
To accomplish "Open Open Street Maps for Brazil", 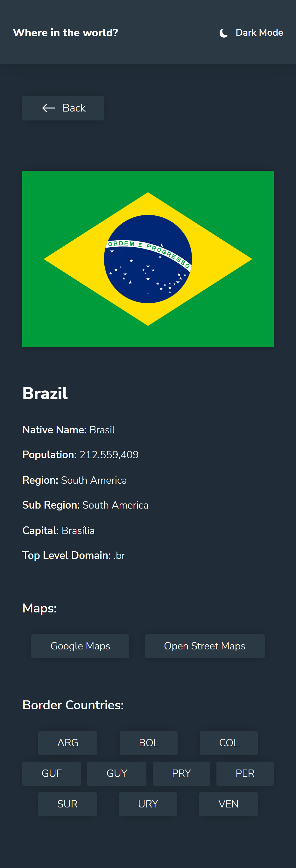I will click(204, 646).
